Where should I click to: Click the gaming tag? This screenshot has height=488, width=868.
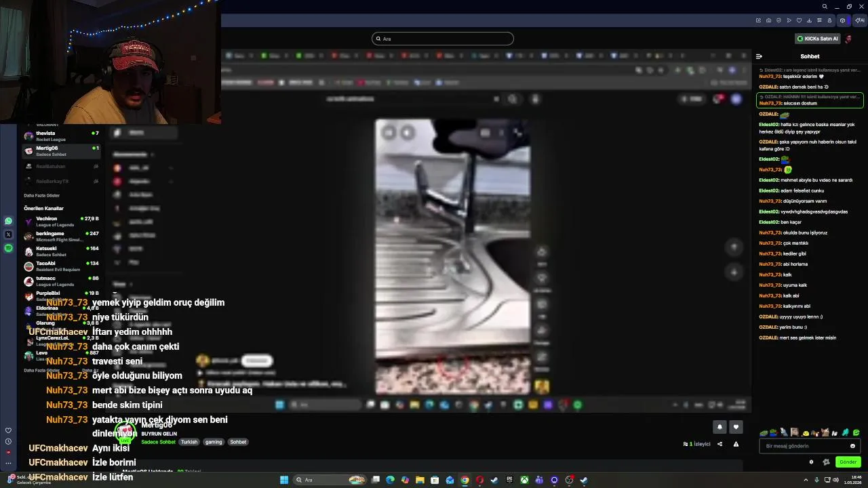pos(214,442)
